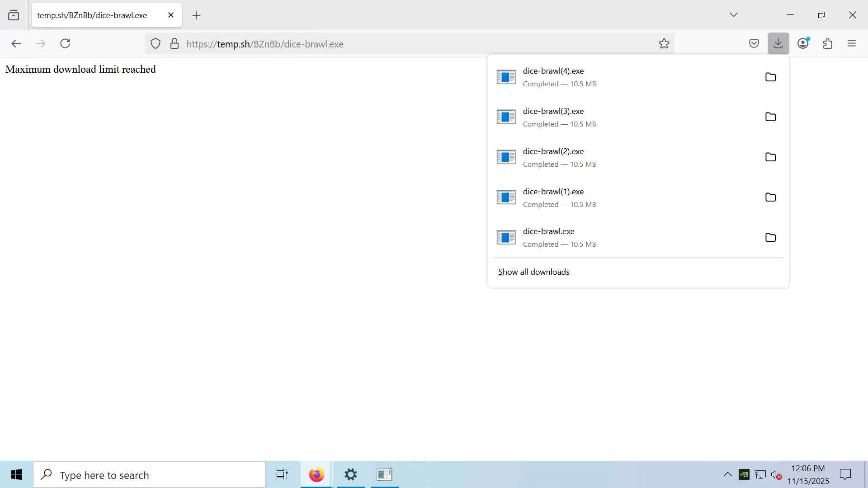Toggle Windows Task View button
868x488 pixels.
click(x=282, y=474)
